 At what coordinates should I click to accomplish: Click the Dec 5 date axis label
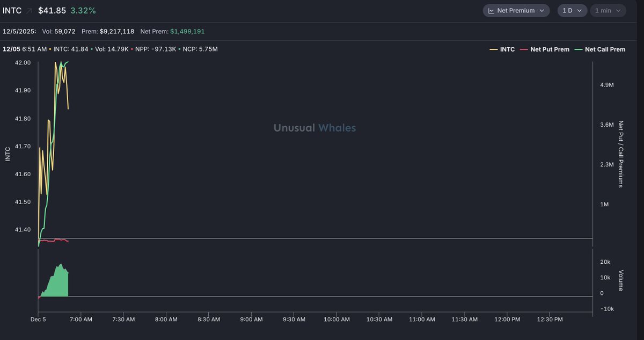[x=38, y=320]
